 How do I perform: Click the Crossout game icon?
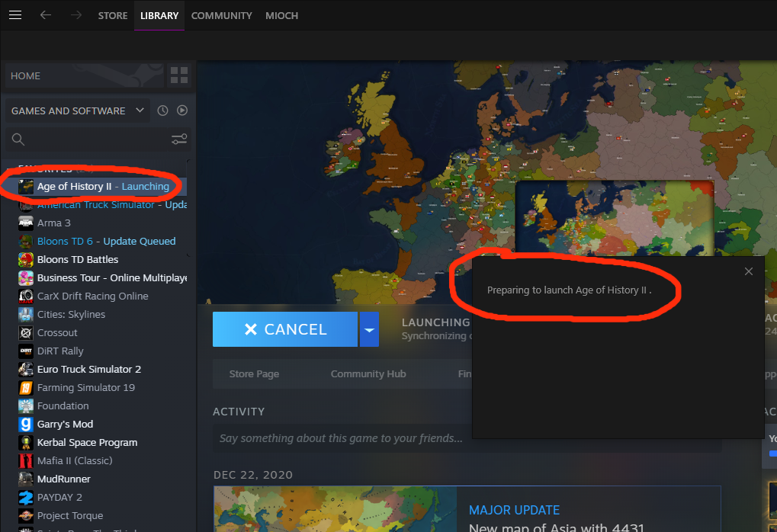[26, 333]
